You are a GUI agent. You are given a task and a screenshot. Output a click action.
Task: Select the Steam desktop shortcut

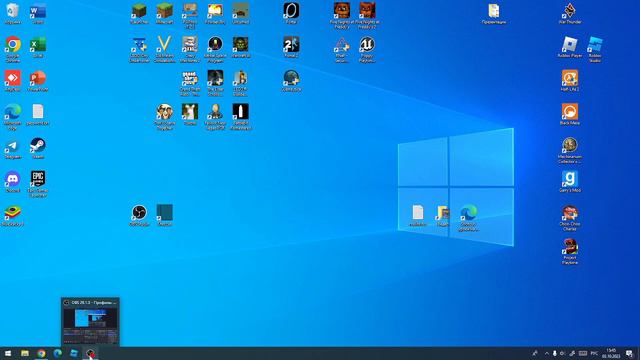point(38,148)
